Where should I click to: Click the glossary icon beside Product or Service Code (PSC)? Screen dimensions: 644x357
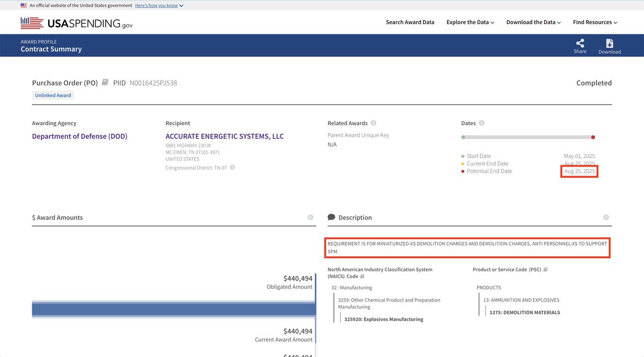point(546,269)
